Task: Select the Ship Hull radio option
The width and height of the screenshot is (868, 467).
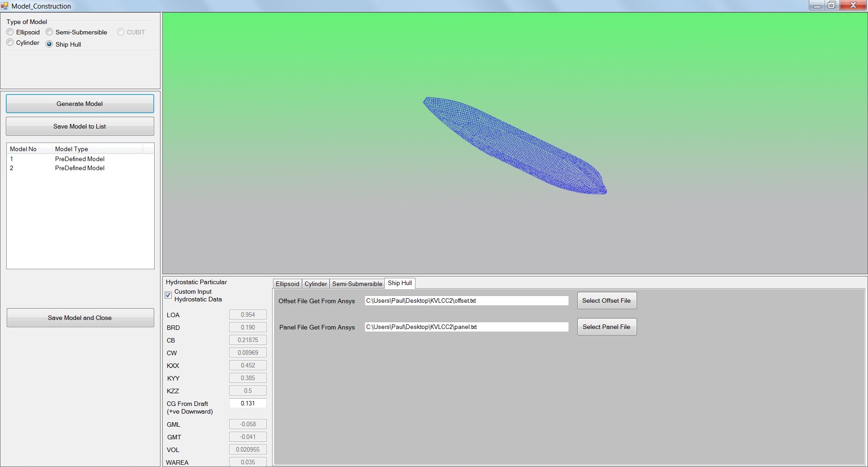Action: (50, 44)
